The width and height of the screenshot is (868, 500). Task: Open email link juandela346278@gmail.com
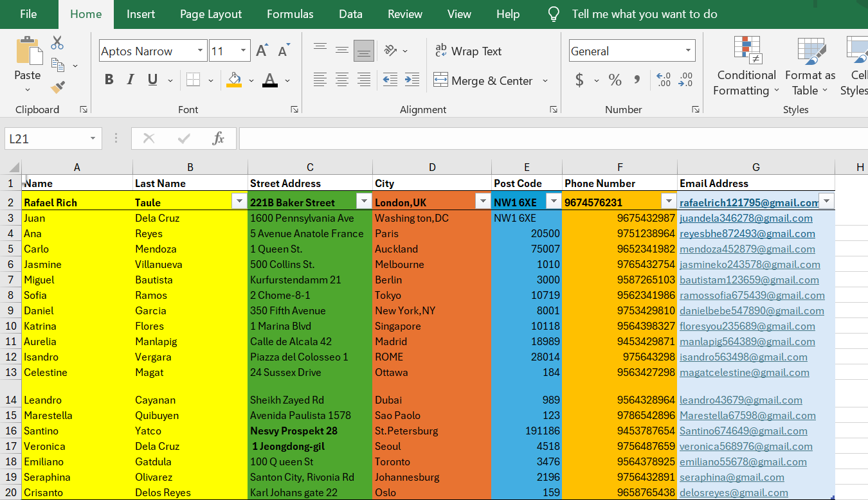[x=746, y=218]
